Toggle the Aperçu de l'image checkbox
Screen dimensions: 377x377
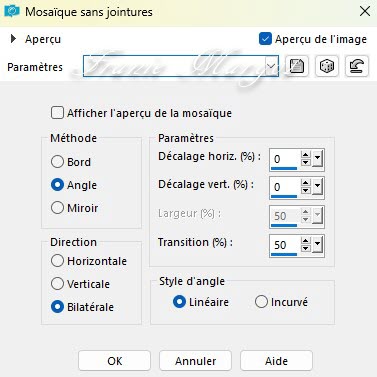click(x=265, y=39)
